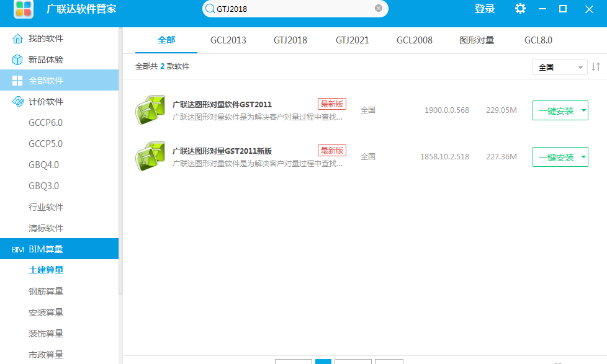Open 广联达图形对量GST2011新版 title
This screenshot has height=364, width=607.
(x=222, y=151)
